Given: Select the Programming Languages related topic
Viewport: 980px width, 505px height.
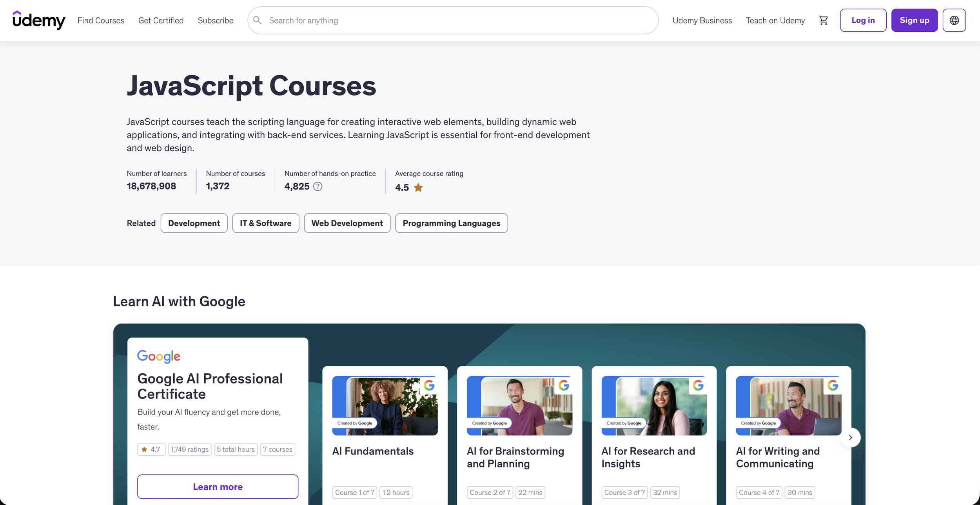Looking at the screenshot, I should [452, 223].
